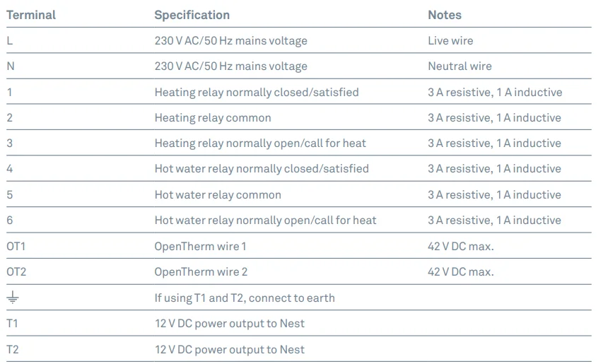Viewport: 603px width, 364px height.
Task: Select Heating relay normally closed/satisfied text
Action: pos(257,92)
